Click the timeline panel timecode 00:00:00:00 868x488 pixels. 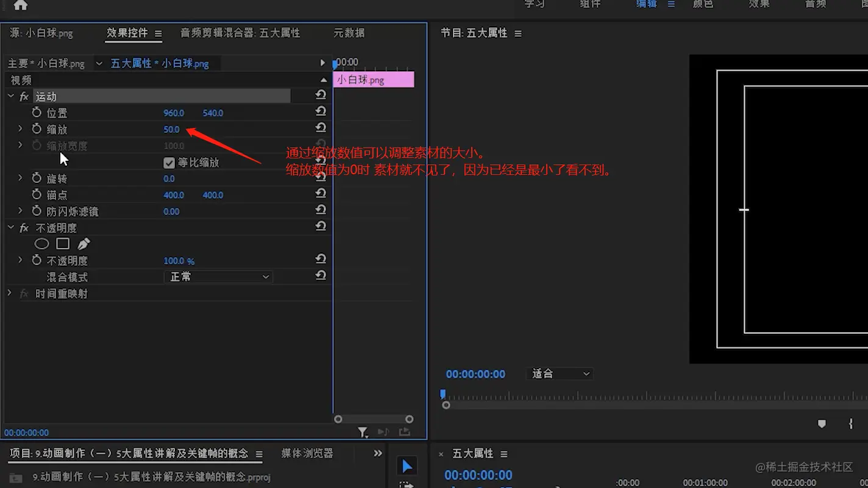(478, 475)
